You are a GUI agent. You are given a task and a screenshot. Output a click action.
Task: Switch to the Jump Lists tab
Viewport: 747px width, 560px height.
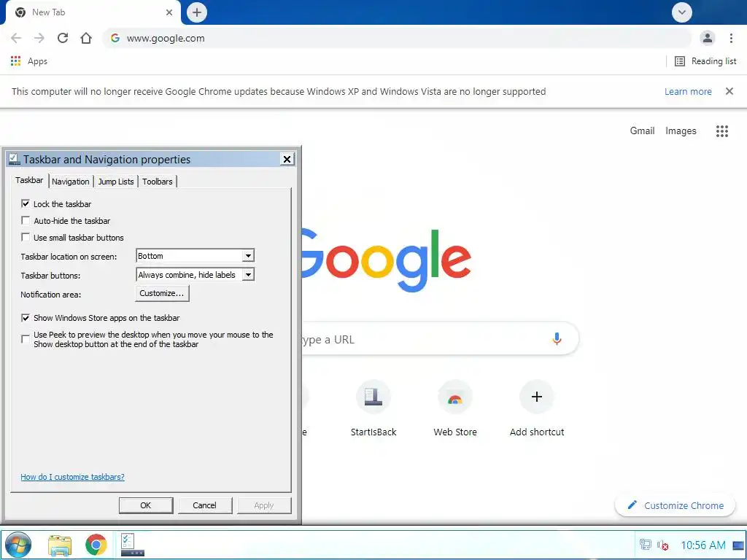(116, 182)
